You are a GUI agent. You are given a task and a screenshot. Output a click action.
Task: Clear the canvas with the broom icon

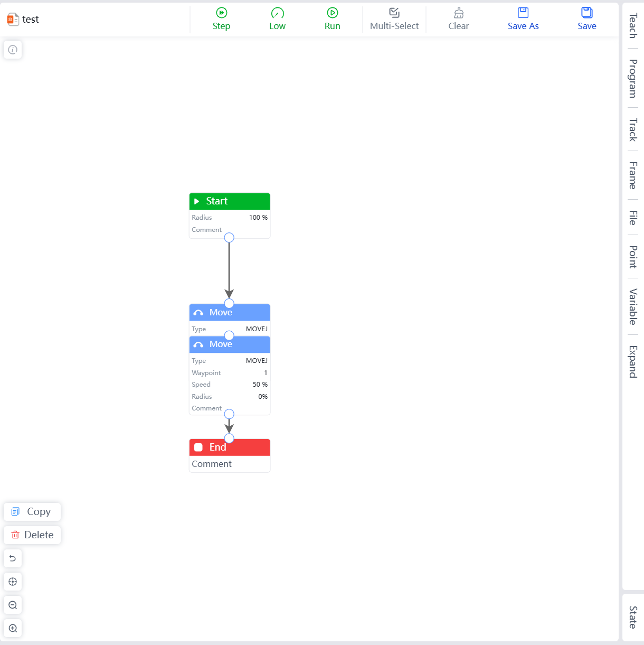click(458, 13)
